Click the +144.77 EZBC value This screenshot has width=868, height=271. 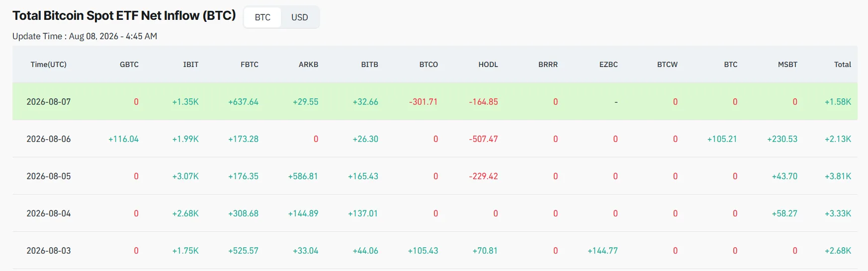pyautogui.click(x=603, y=251)
